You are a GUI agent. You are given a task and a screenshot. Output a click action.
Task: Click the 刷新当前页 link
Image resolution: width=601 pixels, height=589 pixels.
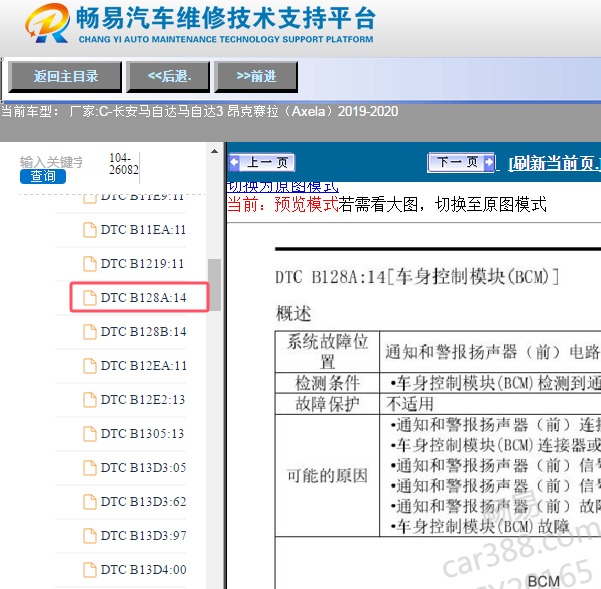pyautogui.click(x=554, y=163)
